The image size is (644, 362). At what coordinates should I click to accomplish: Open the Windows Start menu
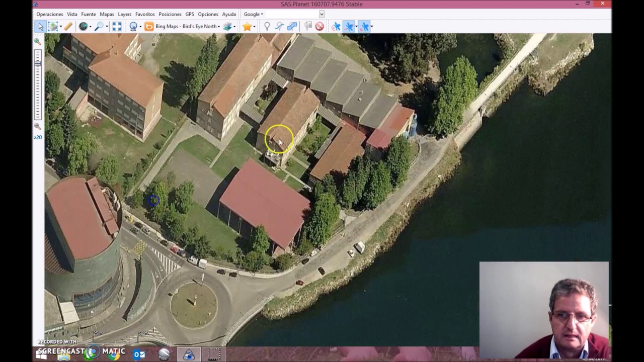click(x=41, y=355)
